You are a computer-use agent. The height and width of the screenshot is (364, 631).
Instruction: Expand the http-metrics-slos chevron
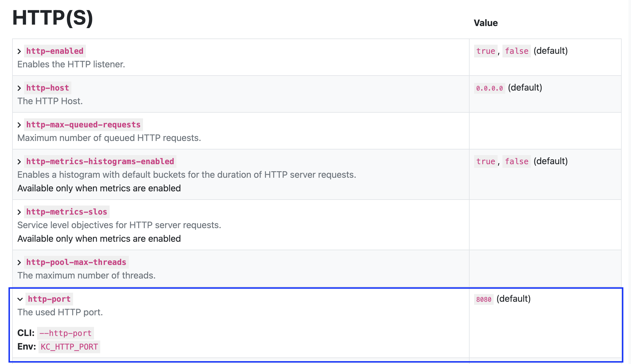[19, 212]
